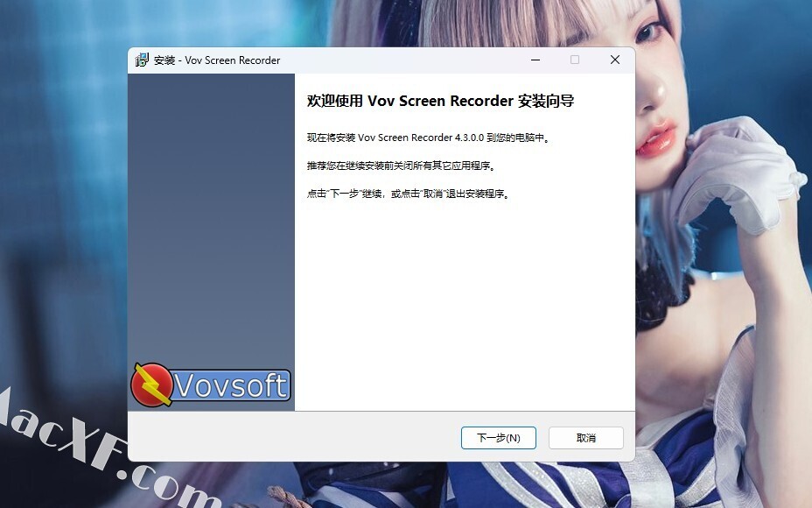Click the window title 安装 - Vov Screen Recorder
This screenshot has height=508, width=812.
pyautogui.click(x=217, y=60)
